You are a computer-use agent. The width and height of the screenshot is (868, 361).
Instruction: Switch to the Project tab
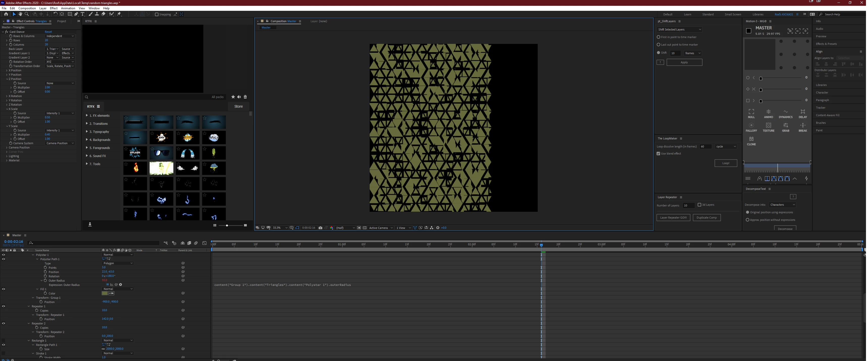click(61, 21)
